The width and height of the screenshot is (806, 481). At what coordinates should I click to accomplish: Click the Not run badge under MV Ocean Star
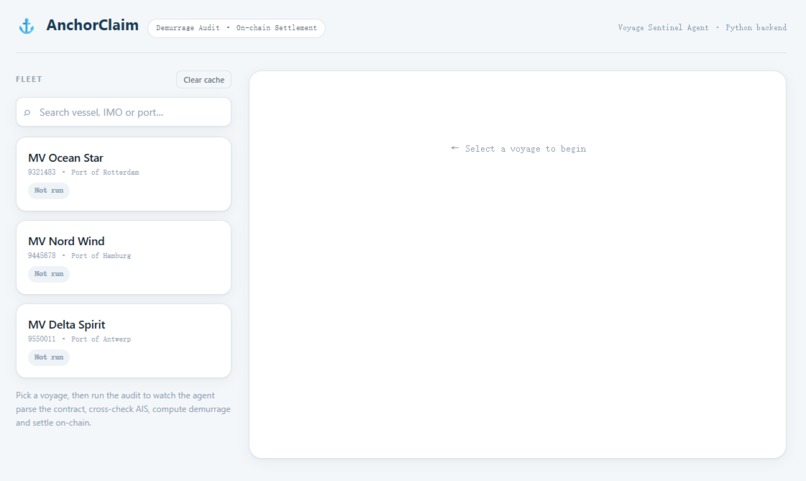[x=49, y=190]
